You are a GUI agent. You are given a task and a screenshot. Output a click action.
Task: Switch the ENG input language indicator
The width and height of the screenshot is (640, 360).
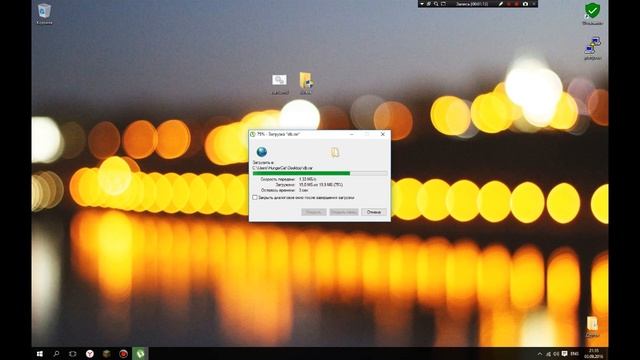point(574,354)
